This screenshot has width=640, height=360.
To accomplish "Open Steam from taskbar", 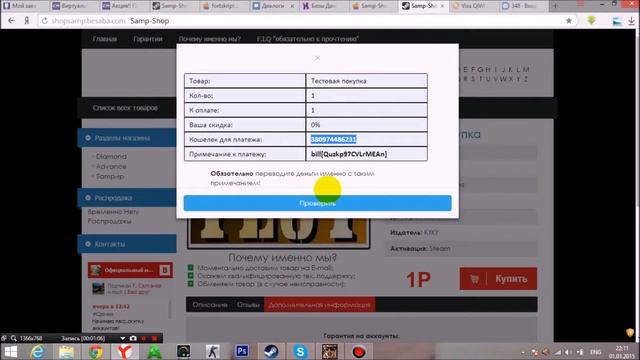I will (x=271, y=351).
